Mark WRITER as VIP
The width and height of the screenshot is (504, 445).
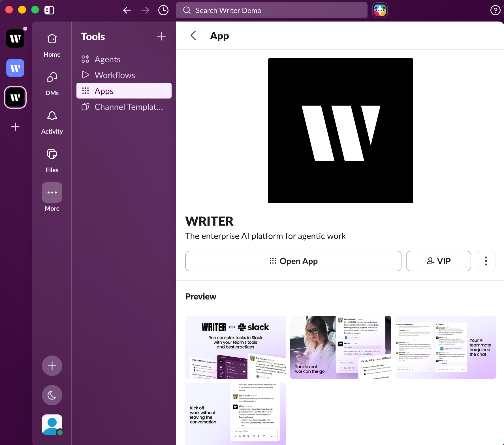pos(439,261)
